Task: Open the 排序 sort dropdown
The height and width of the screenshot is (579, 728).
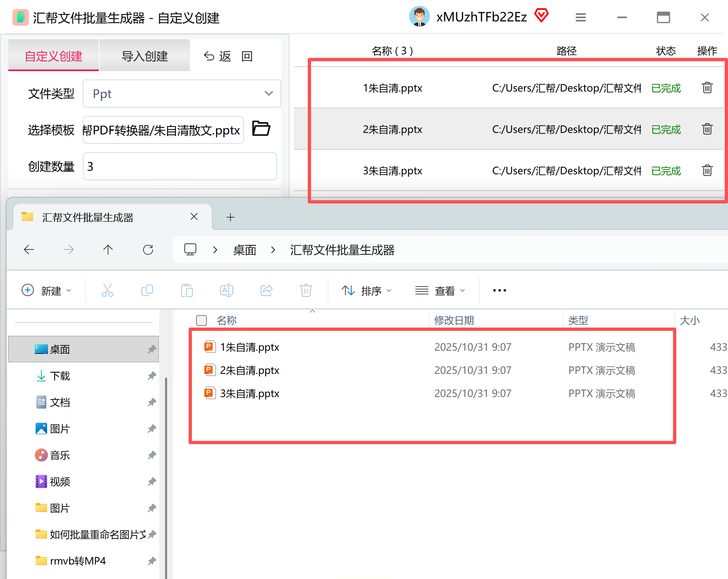Action: click(366, 291)
